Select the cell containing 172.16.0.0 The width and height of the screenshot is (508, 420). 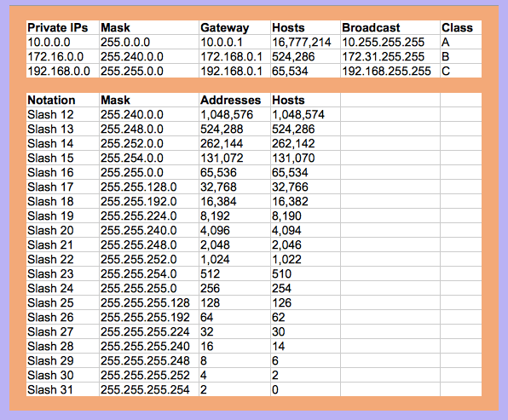[x=62, y=57]
